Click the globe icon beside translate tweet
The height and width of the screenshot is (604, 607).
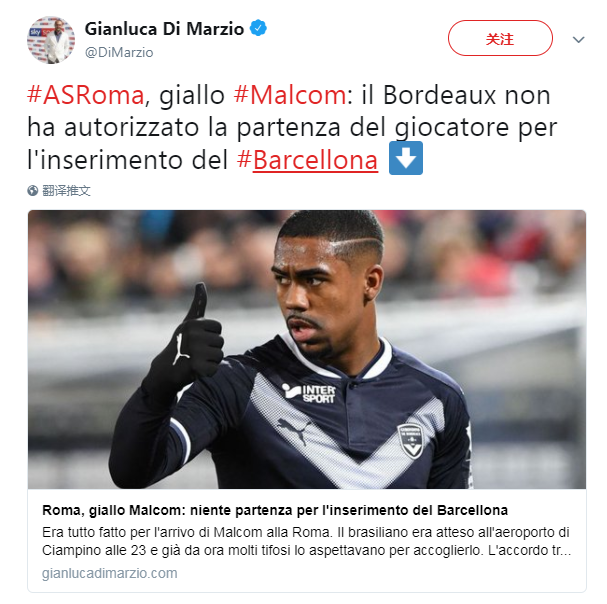pyautogui.click(x=33, y=190)
